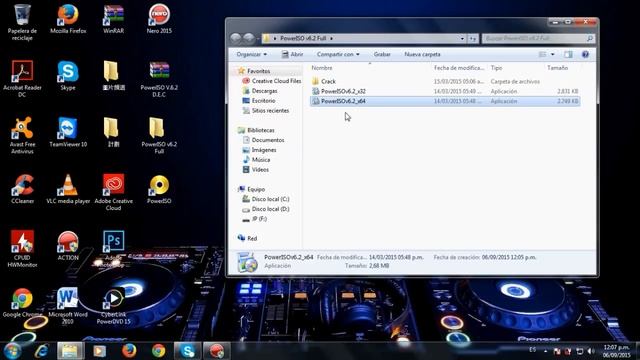Image resolution: width=640 pixels, height=360 pixels.
Task: Open Documentos library in navigation pane
Action: tap(263, 140)
